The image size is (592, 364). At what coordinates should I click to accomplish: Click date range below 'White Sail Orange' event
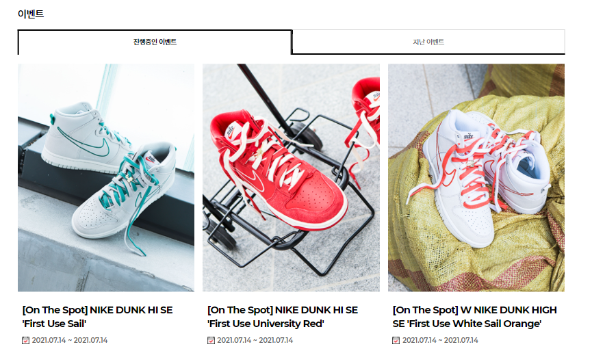tap(440, 340)
